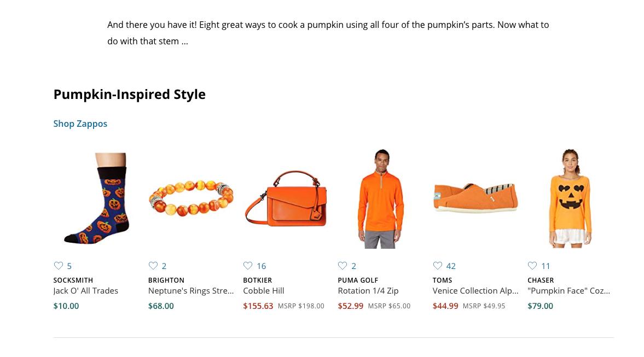Click the Neptune's Rings Stretch product name
This screenshot has width=644, height=357.
[191, 291]
